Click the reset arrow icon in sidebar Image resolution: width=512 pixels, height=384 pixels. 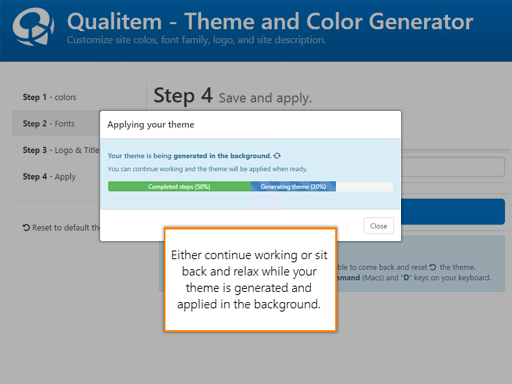click(x=26, y=228)
